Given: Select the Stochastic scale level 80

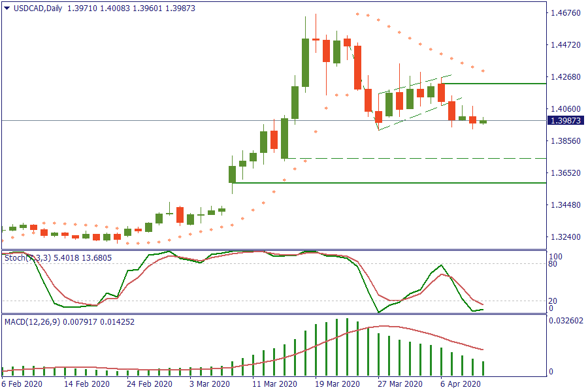Looking at the screenshot, I should point(553,264).
